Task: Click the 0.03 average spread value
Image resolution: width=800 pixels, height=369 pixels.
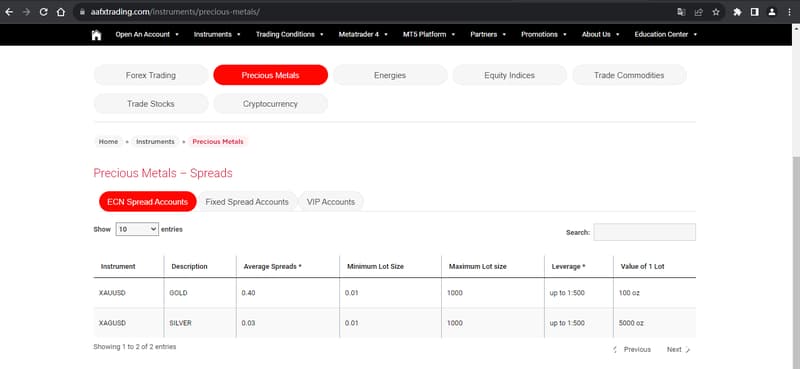Action: [x=248, y=323]
